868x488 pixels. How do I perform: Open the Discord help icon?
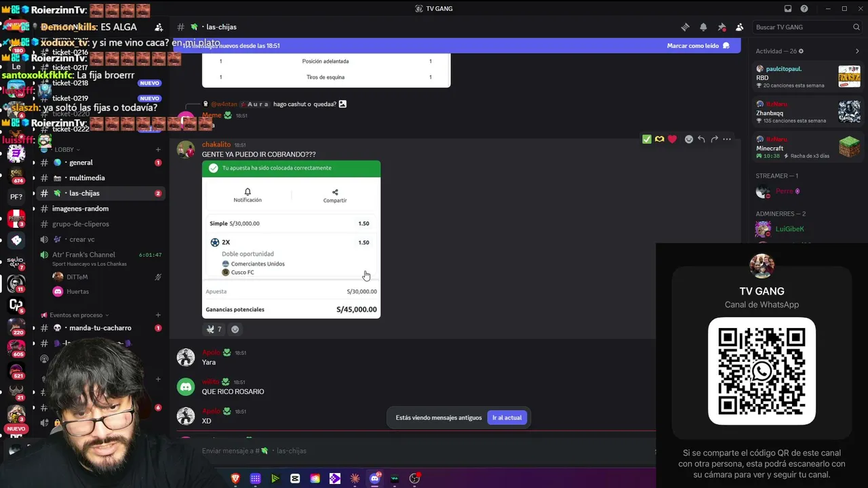coord(804,9)
